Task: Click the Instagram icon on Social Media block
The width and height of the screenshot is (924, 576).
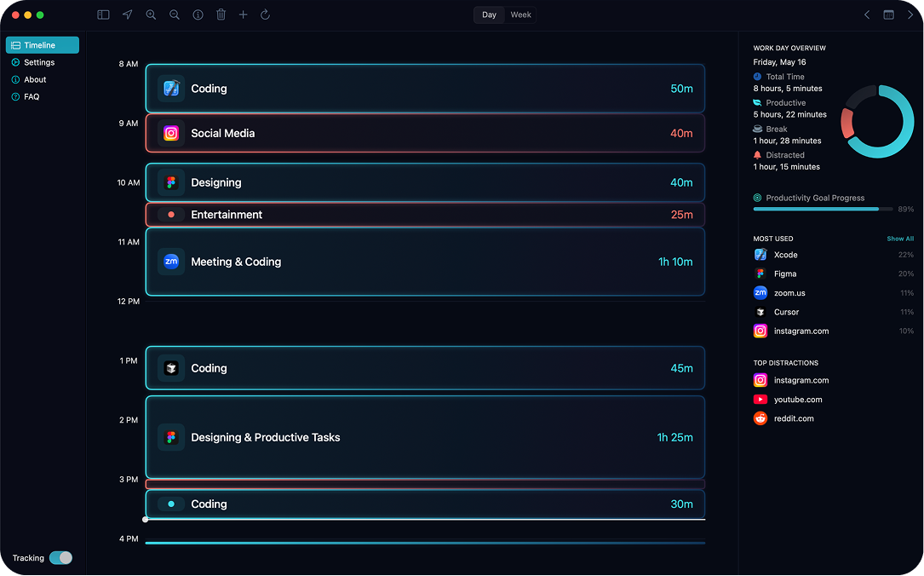Action: [170, 133]
